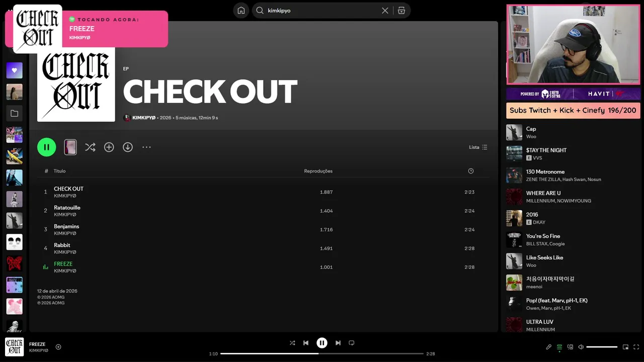Clear the search text with the X icon

(x=385, y=11)
